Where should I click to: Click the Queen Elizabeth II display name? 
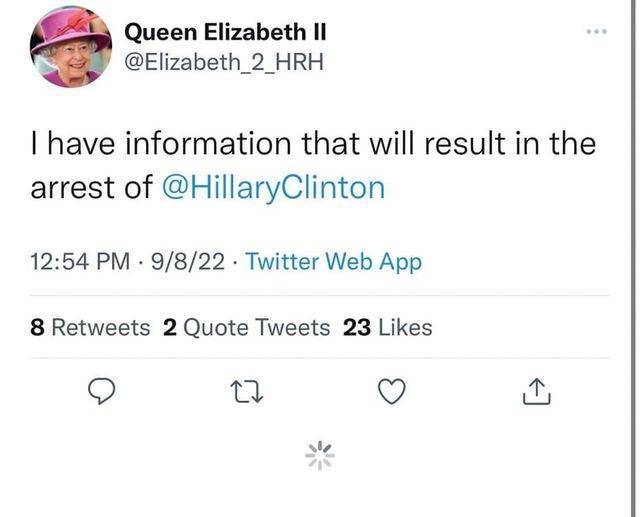[x=225, y=32]
